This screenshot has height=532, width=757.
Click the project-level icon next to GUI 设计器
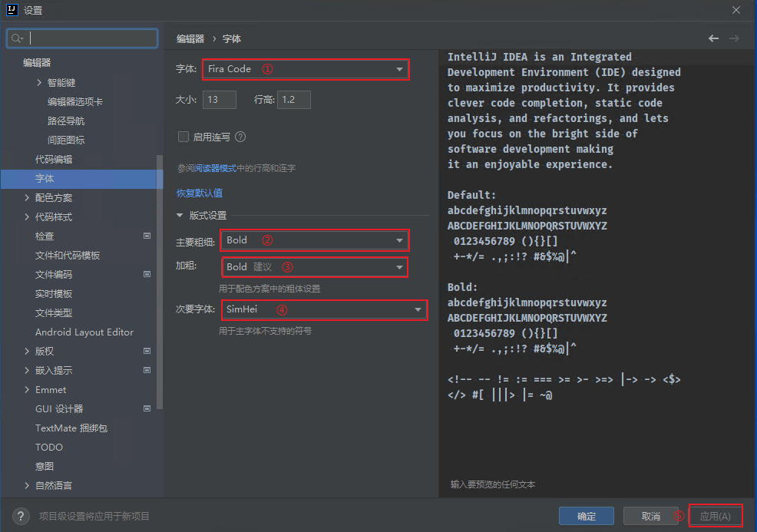(x=147, y=408)
